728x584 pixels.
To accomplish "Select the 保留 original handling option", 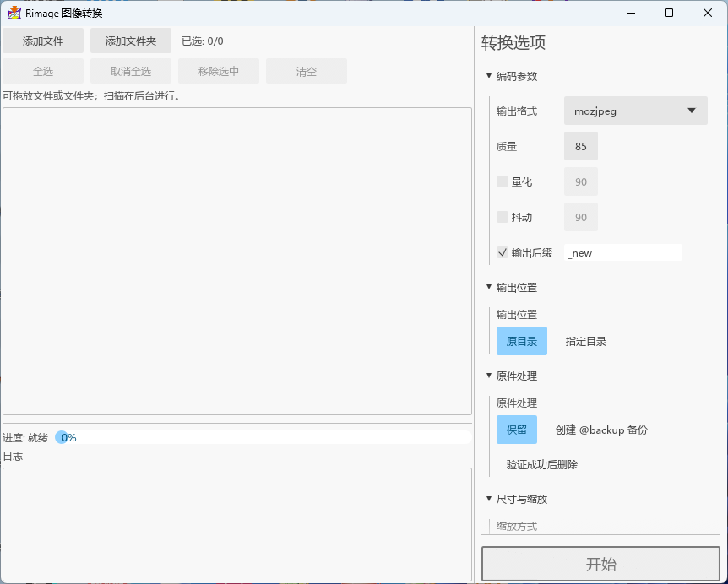I will click(x=517, y=430).
